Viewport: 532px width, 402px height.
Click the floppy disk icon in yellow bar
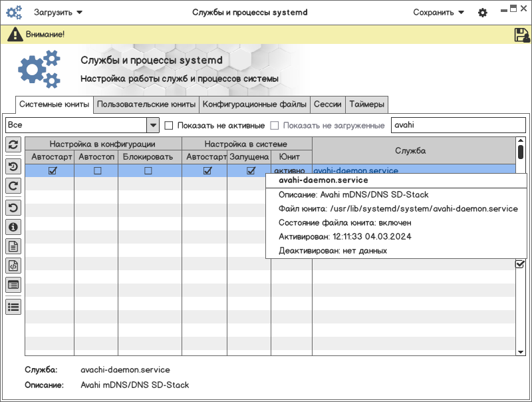[x=522, y=35]
